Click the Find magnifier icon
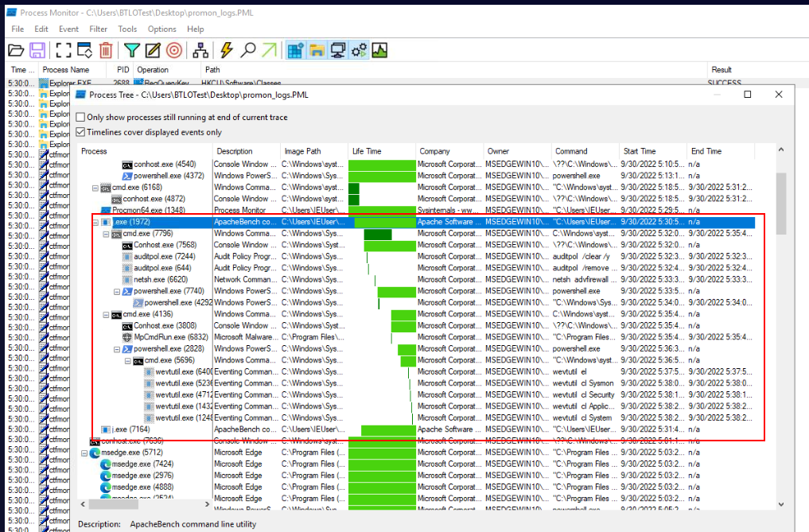The width and height of the screenshot is (809, 532). tap(248, 51)
